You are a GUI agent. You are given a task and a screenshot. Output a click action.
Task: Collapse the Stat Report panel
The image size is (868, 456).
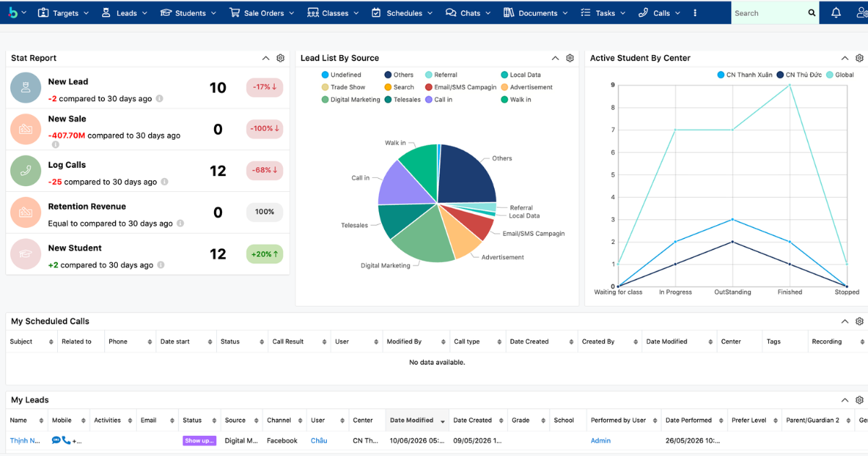[x=265, y=58]
